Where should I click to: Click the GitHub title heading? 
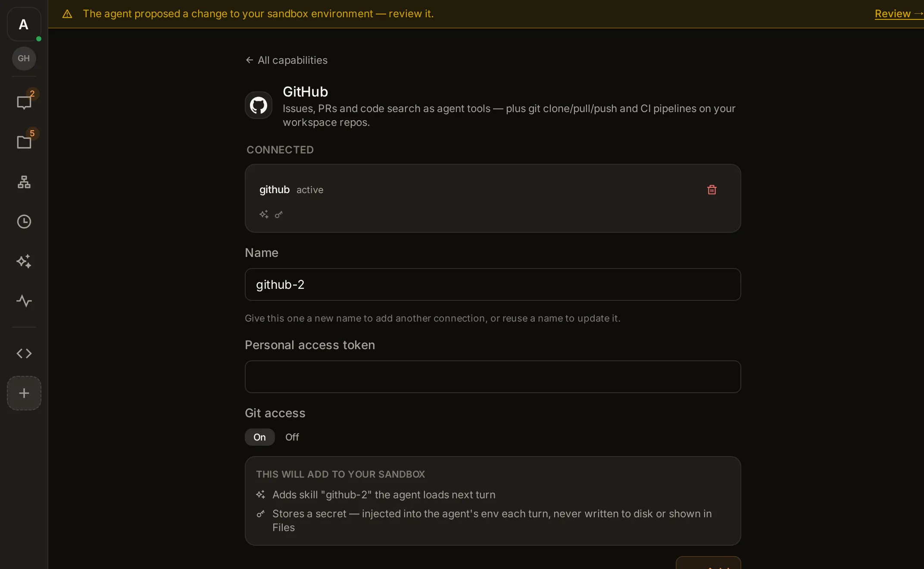tap(305, 92)
